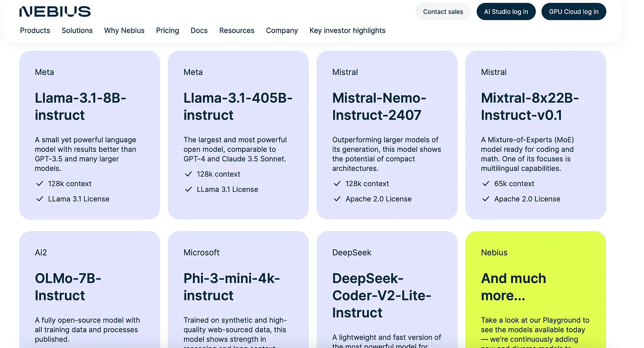Viewport: 644px width, 348px height.
Task: Click the AI Studio log in button
Action: coord(506,12)
